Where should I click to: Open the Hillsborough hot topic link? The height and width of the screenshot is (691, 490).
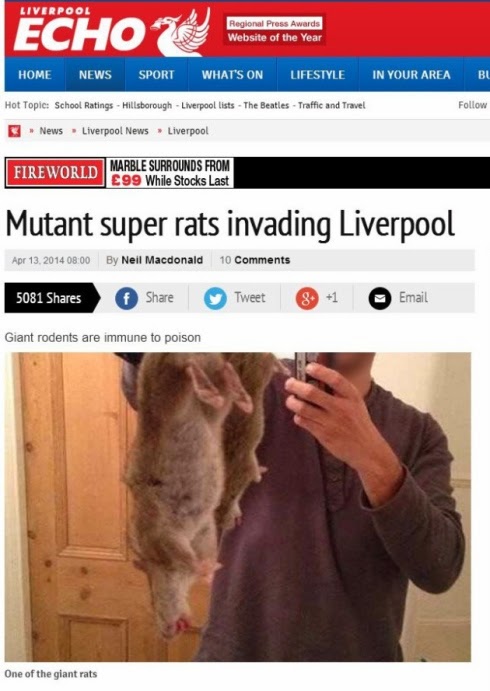click(147, 105)
